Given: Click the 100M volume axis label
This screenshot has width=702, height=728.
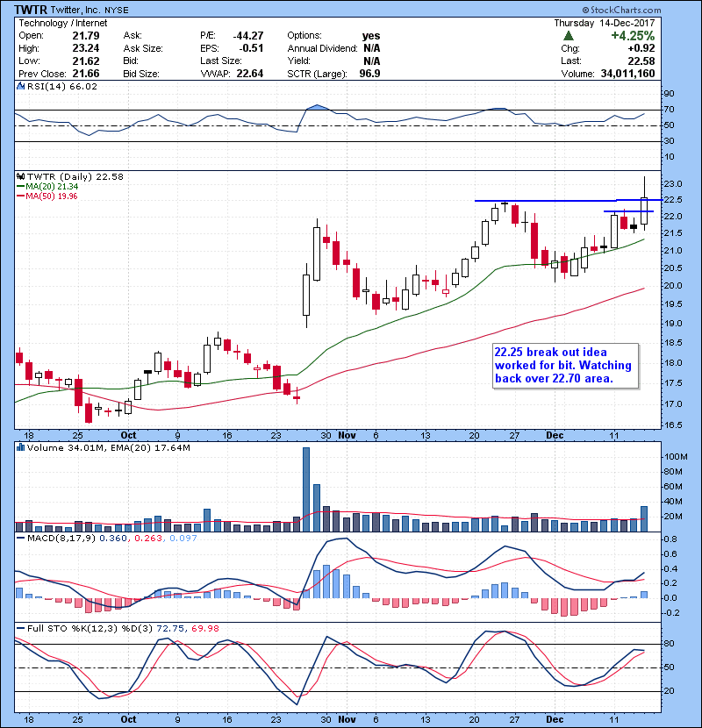Looking at the screenshot, I should coord(676,457).
